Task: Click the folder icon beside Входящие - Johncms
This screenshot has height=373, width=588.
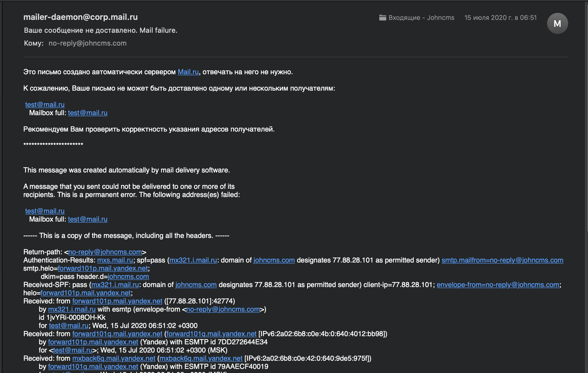Action: [382, 18]
